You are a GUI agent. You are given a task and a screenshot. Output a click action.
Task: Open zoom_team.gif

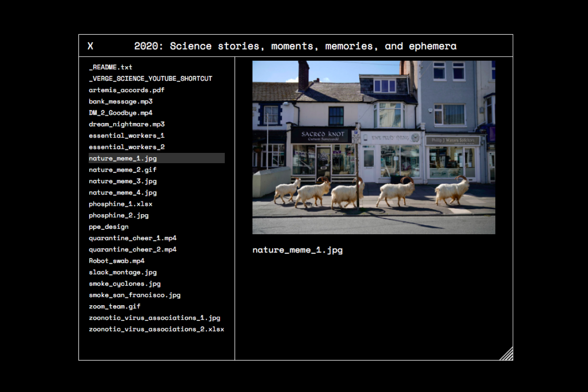click(115, 306)
